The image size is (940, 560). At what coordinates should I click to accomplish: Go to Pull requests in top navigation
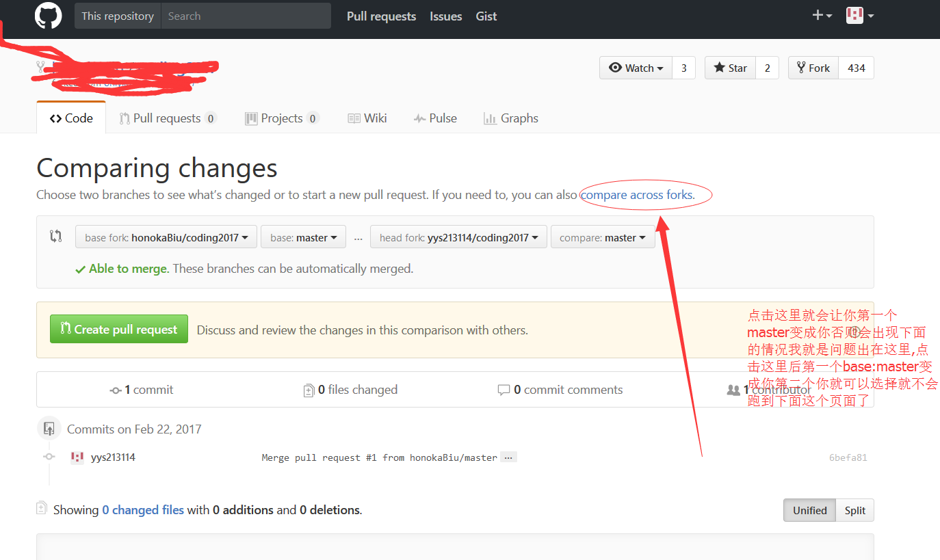[x=381, y=16]
